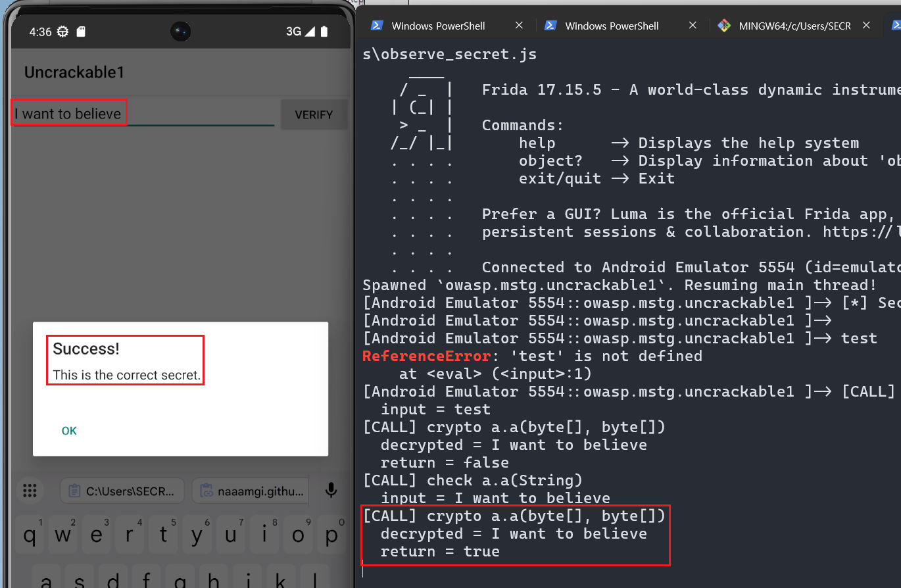
Task: Tap the r key on keyboard
Action: click(130, 535)
